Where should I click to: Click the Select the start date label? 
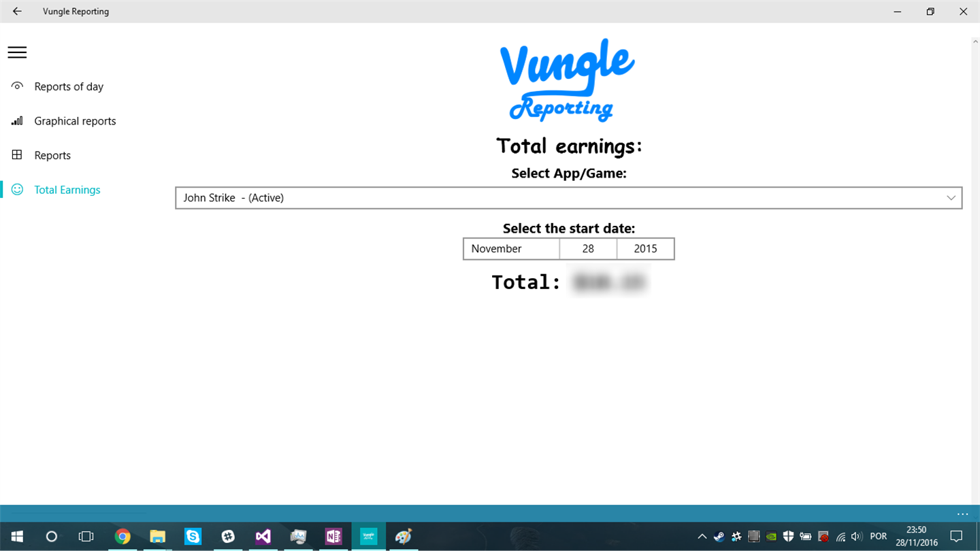pyautogui.click(x=569, y=229)
